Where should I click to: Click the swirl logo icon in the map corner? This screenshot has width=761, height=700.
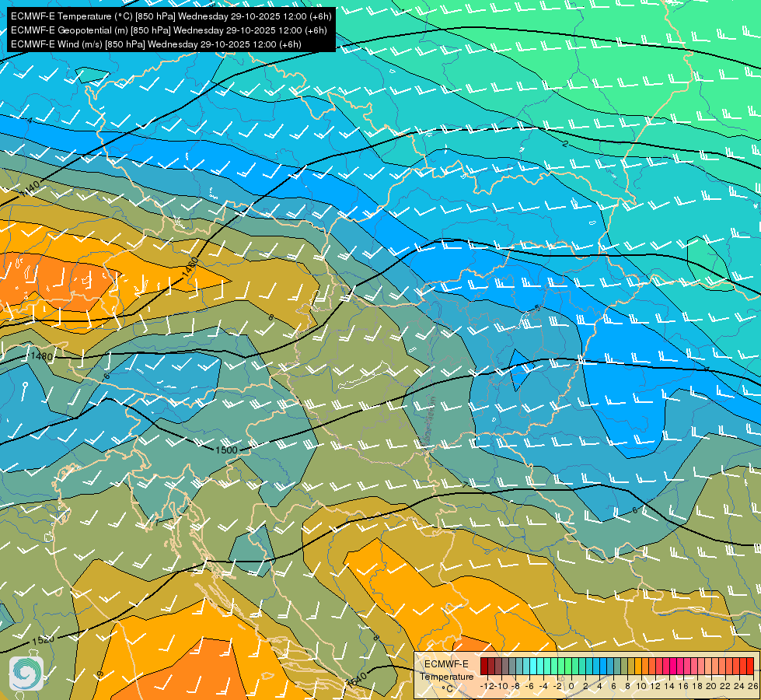[26, 674]
